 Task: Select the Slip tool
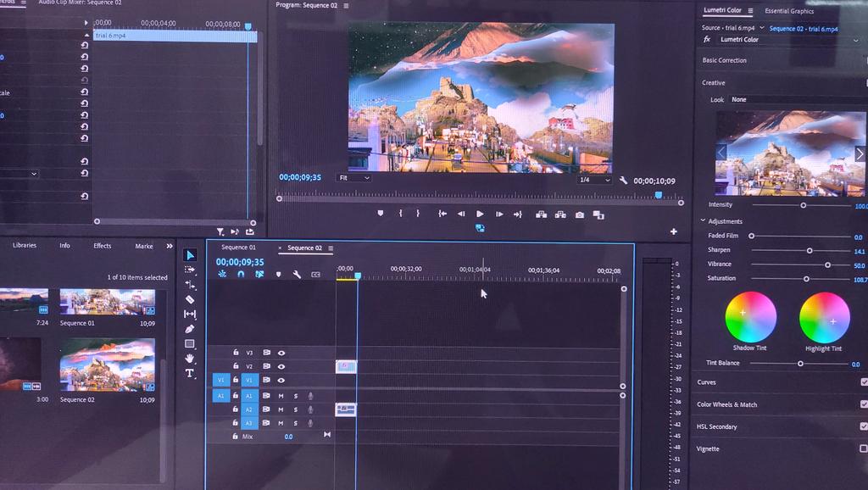pyautogui.click(x=190, y=314)
